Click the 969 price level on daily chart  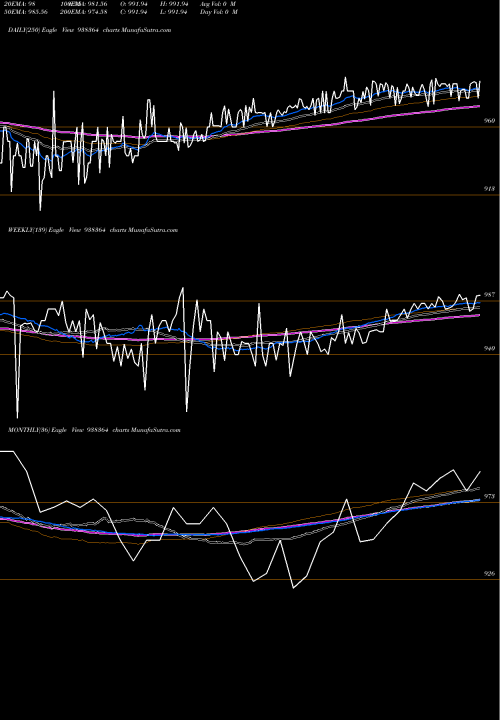[489, 121]
